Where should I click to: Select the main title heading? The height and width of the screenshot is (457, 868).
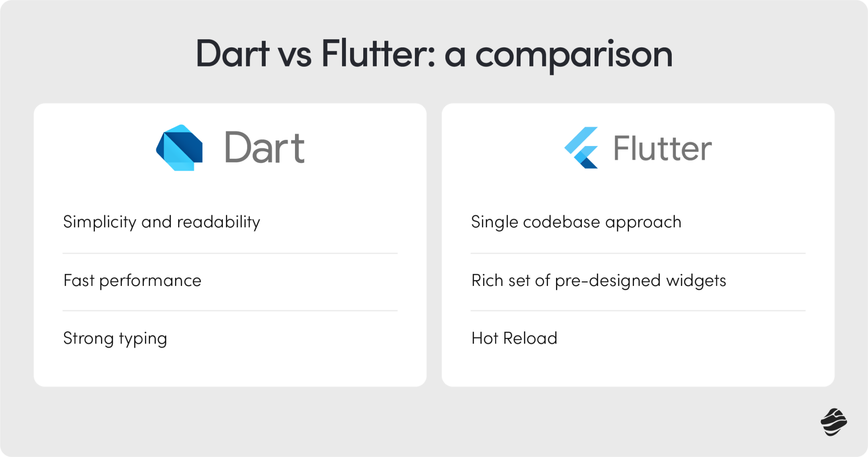(434, 54)
